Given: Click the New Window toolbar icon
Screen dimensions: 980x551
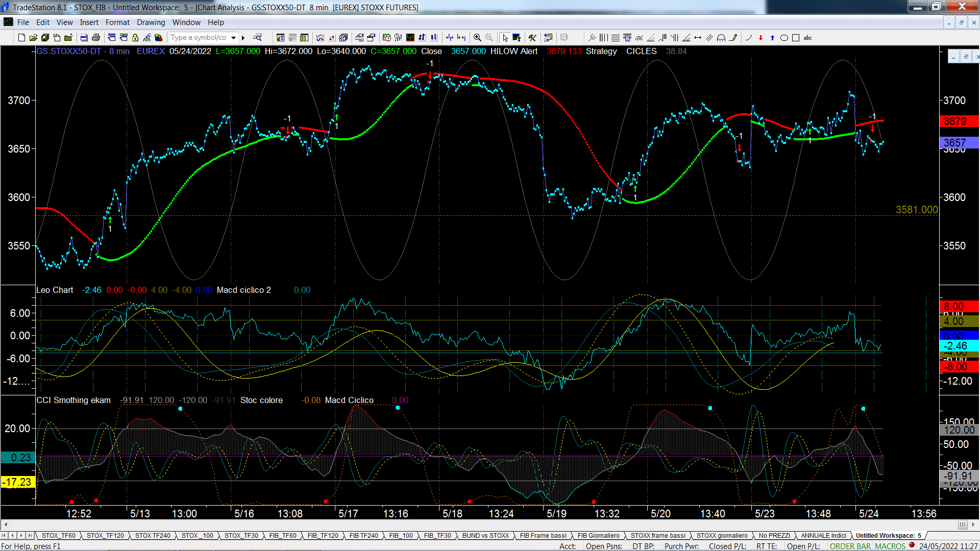Looking at the screenshot, I should point(21,37).
